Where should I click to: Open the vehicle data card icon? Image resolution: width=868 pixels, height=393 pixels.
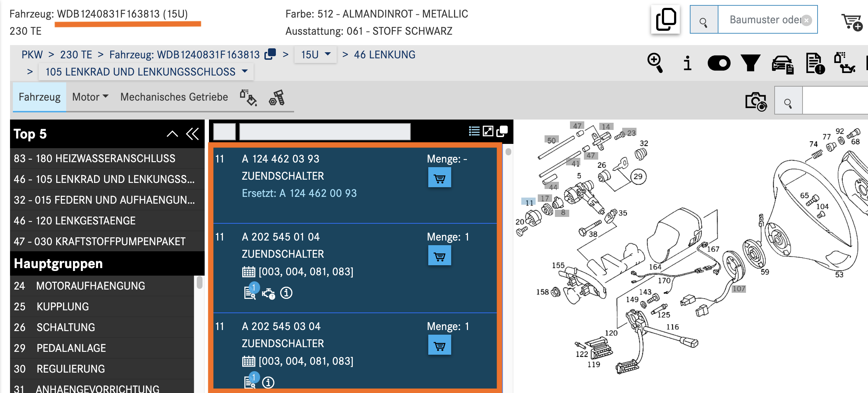coord(782,64)
